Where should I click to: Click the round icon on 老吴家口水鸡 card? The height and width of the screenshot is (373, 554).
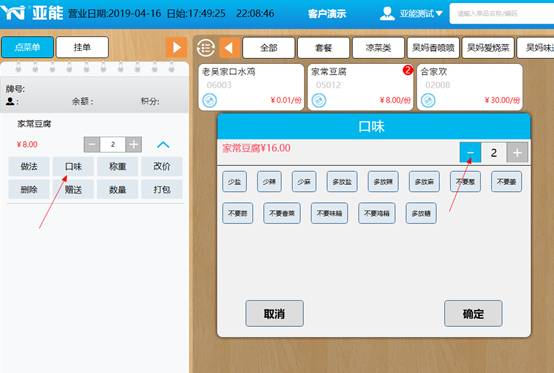[x=210, y=100]
